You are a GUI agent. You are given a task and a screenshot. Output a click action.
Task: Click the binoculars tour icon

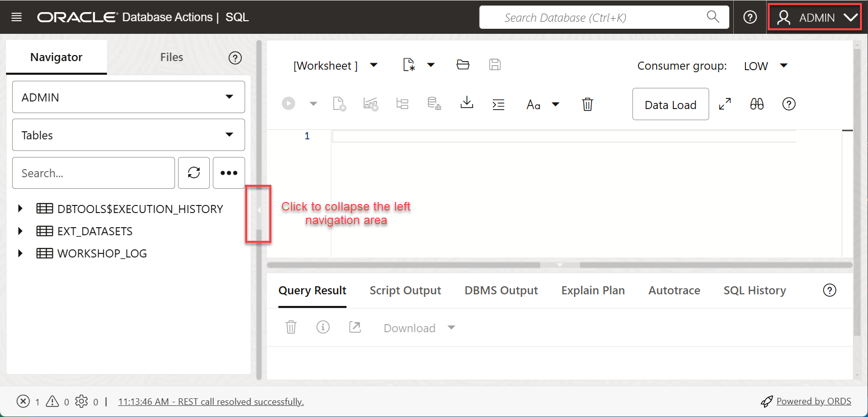pyautogui.click(x=757, y=104)
